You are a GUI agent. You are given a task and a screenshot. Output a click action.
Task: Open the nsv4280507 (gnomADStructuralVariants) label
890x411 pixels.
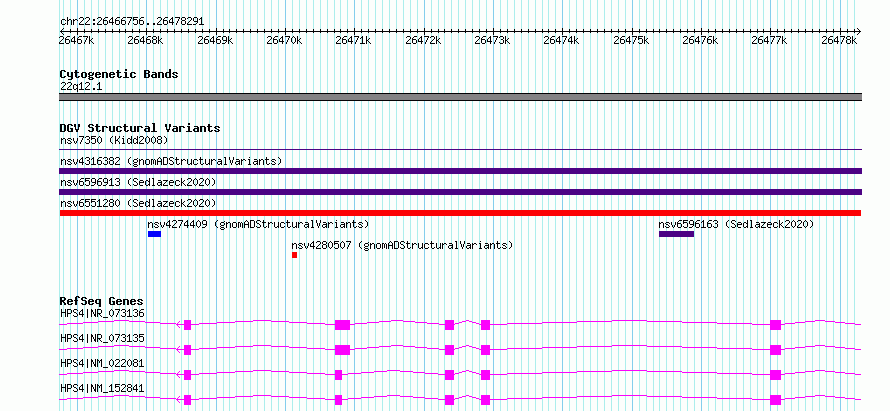[402, 245]
